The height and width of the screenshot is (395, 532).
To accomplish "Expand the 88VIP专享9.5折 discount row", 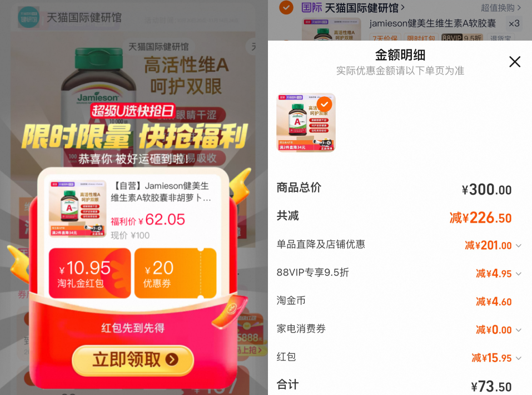I will click(519, 274).
